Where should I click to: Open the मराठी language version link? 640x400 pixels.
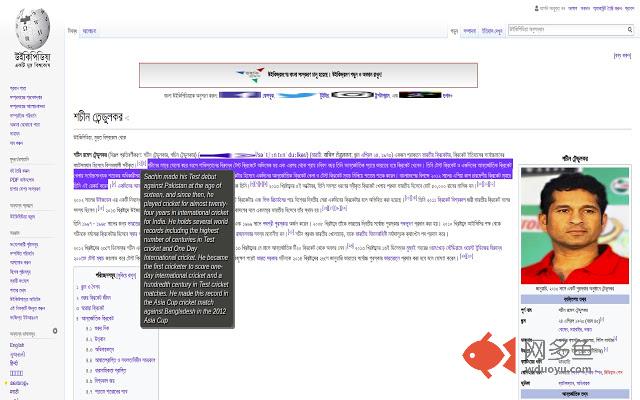pyautogui.click(x=14, y=391)
